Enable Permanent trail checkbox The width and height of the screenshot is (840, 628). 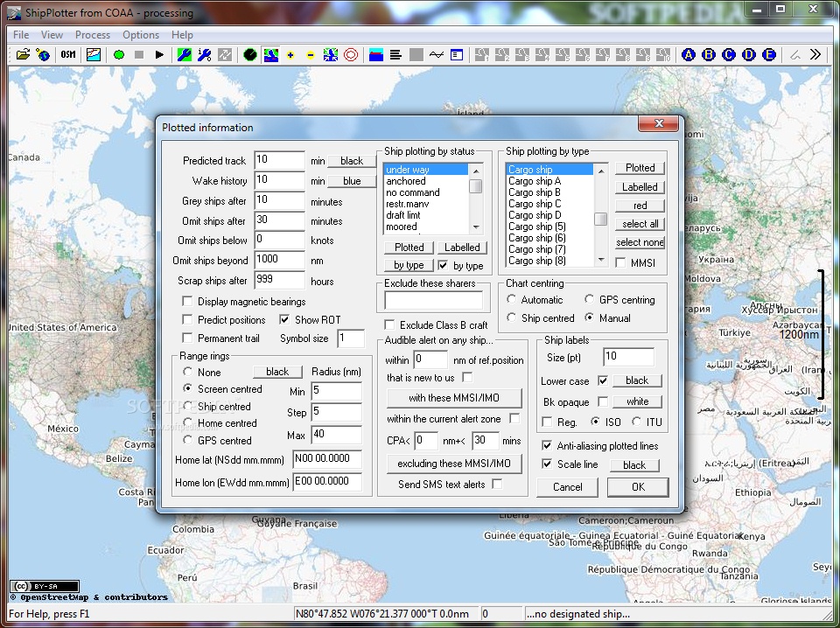pyautogui.click(x=187, y=338)
